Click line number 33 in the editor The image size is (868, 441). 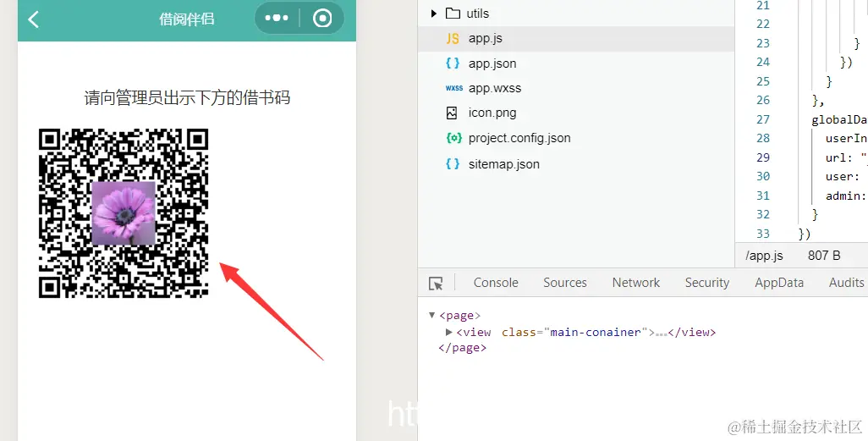click(x=763, y=234)
